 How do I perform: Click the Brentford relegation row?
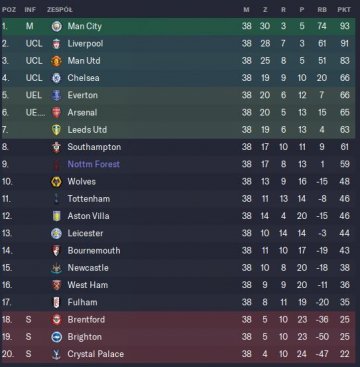click(x=178, y=320)
